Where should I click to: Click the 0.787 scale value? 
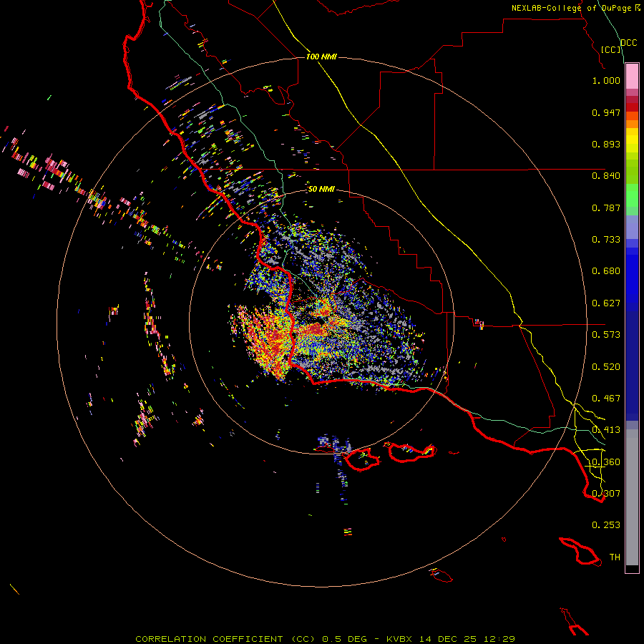(x=606, y=208)
